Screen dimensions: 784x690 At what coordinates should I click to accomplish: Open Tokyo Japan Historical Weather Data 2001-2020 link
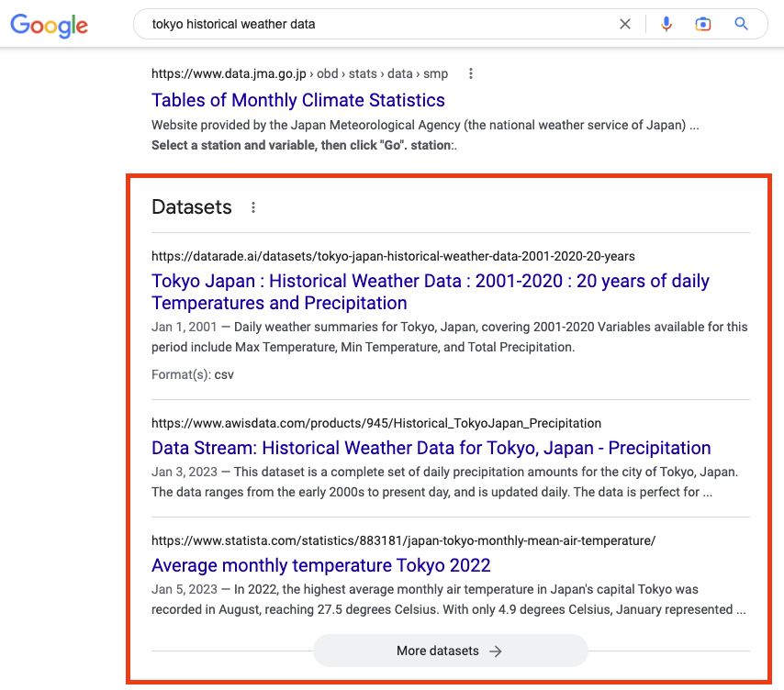pyautogui.click(x=430, y=292)
